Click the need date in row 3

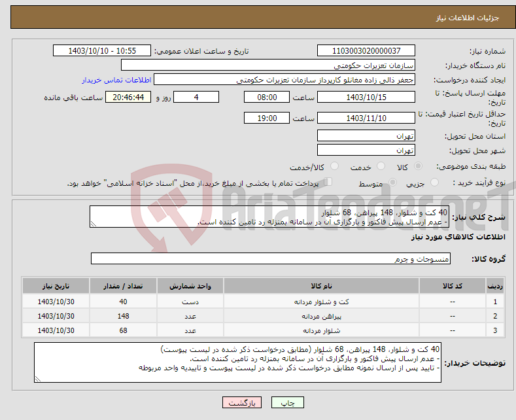[56, 330]
